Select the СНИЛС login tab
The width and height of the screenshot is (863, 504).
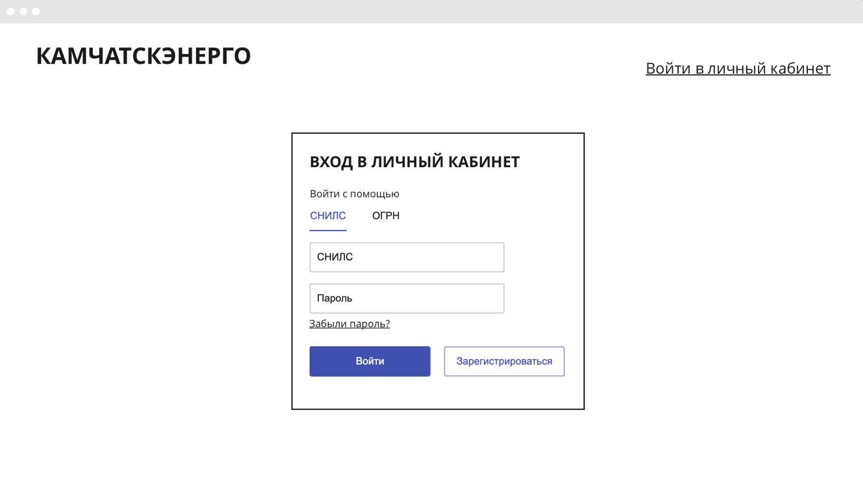[x=328, y=216]
